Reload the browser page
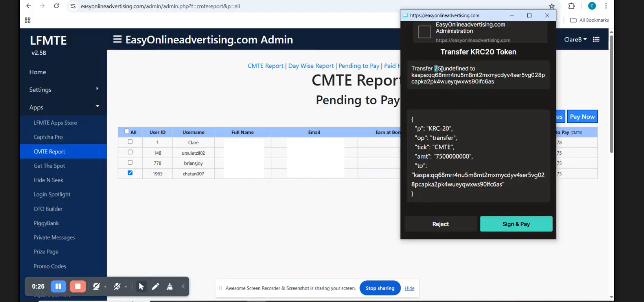This screenshot has height=302, width=644. coord(56,6)
